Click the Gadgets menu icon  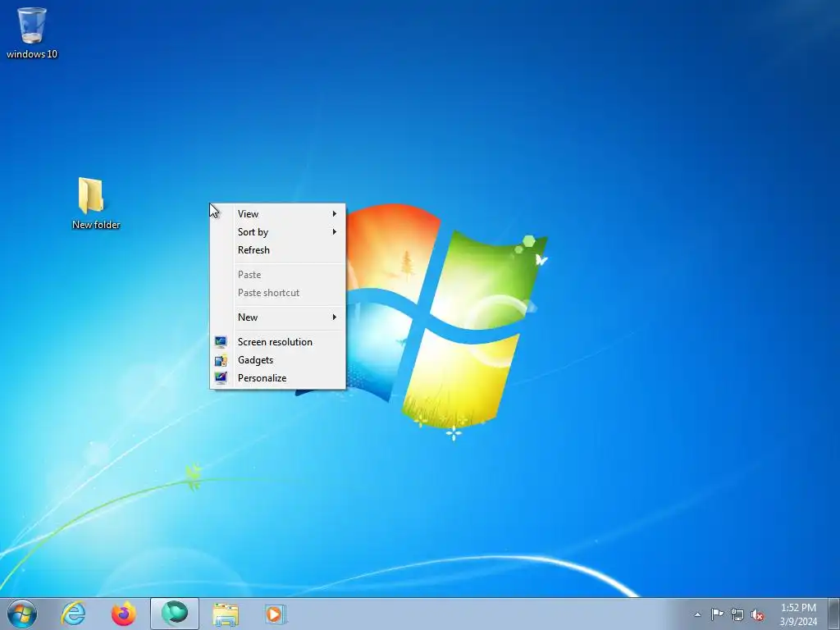221,360
